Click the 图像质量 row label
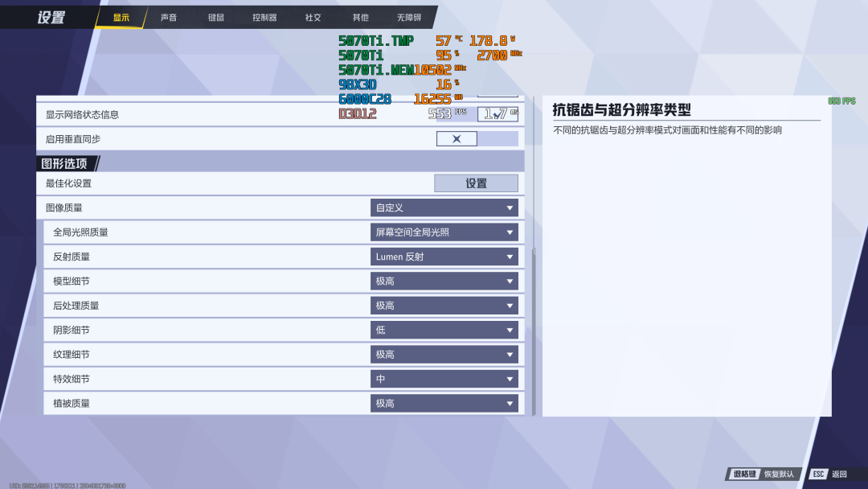The height and width of the screenshot is (489, 868). click(x=63, y=208)
